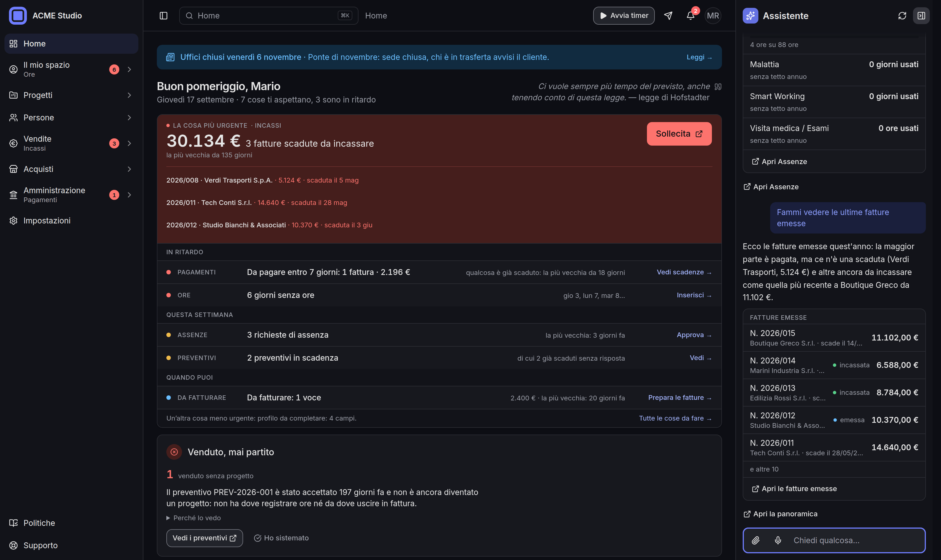
Task: Open the Home item in sidebar
Action: 71,43
